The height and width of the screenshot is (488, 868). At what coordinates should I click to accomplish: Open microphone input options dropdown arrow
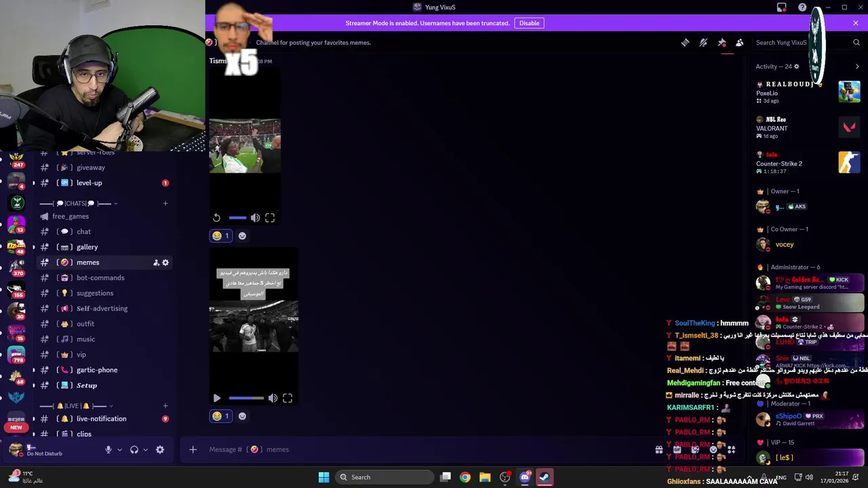[x=120, y=449]
